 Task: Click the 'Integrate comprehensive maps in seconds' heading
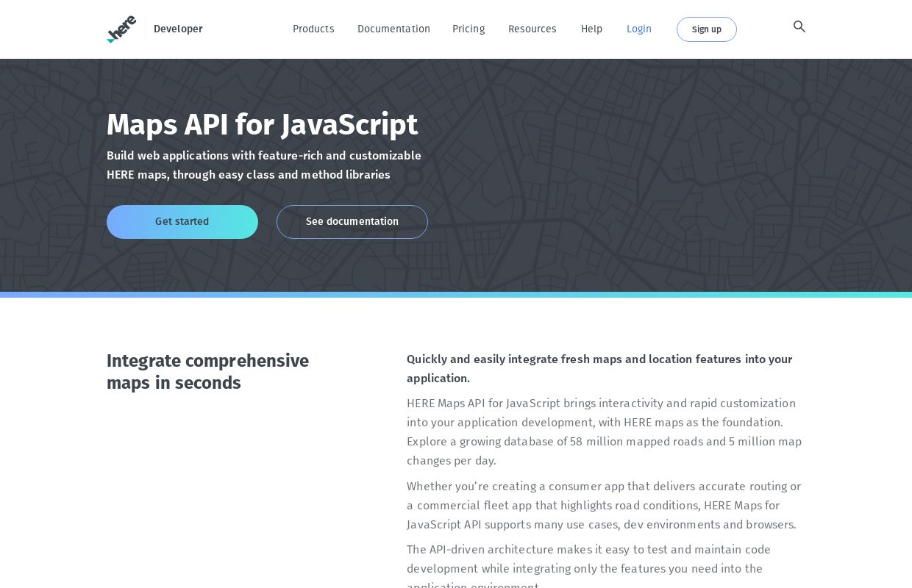[208, 372]
